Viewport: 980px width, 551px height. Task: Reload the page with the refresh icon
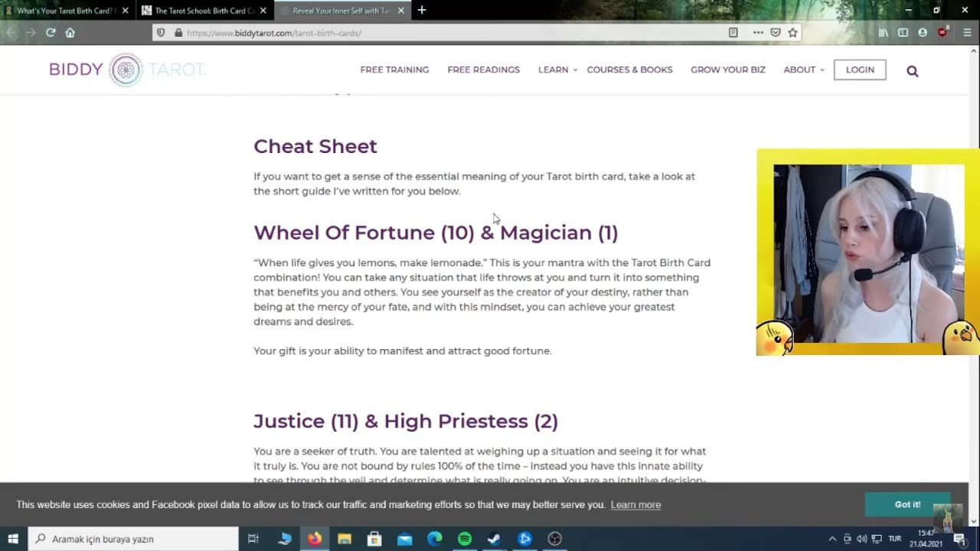[x=51, y=32]
